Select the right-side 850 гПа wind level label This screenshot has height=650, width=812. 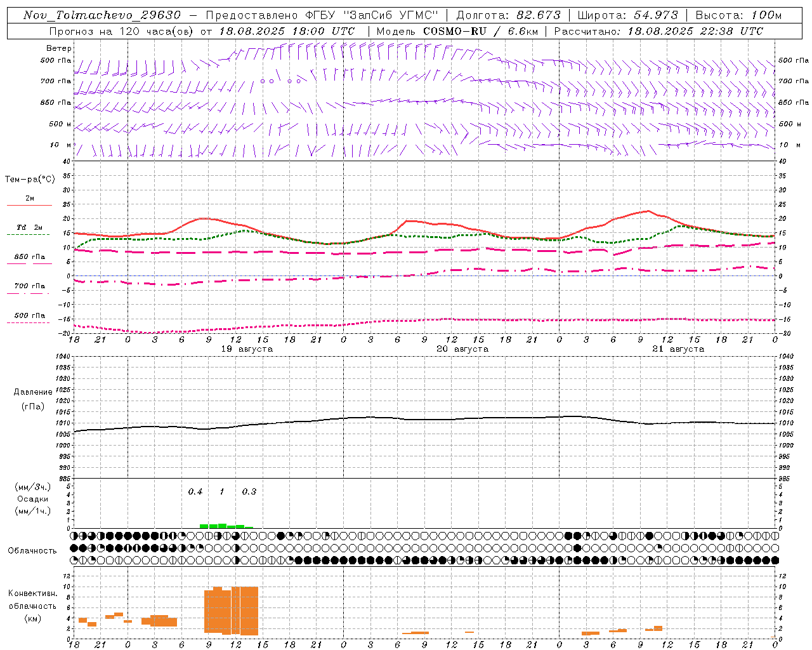pyautogui.click(x=794, y=102)
